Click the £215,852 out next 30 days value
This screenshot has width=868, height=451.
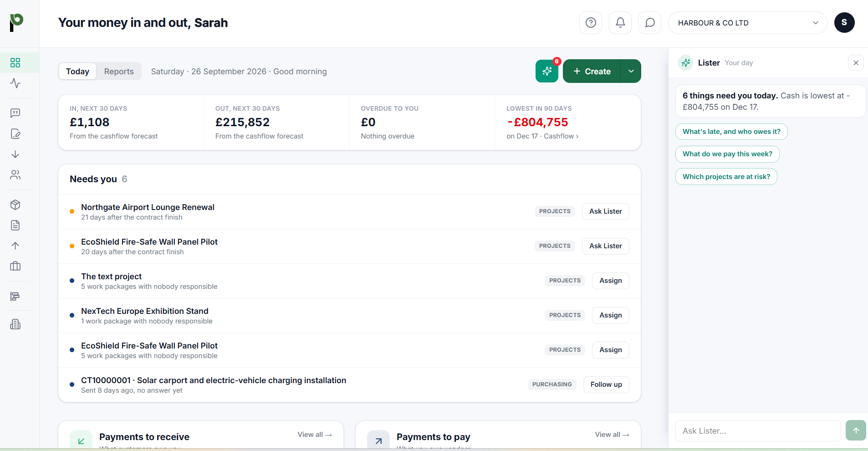(242, 122)
